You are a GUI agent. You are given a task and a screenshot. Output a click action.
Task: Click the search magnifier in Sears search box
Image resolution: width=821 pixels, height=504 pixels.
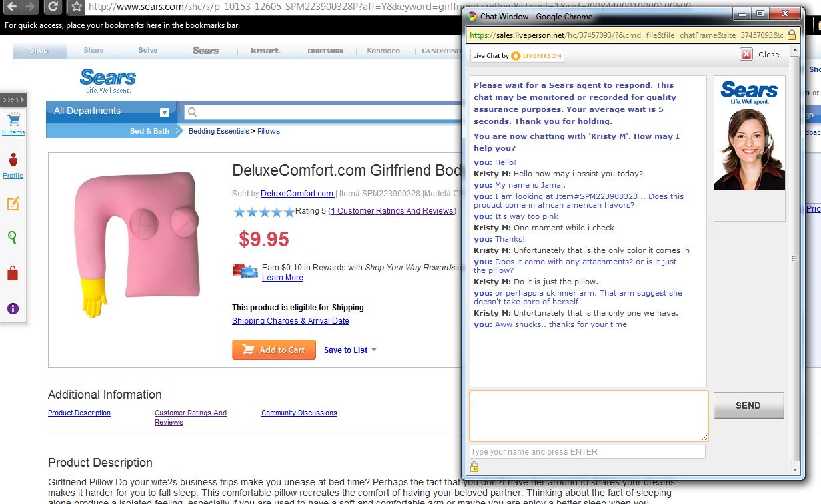[x=192, y=112]
